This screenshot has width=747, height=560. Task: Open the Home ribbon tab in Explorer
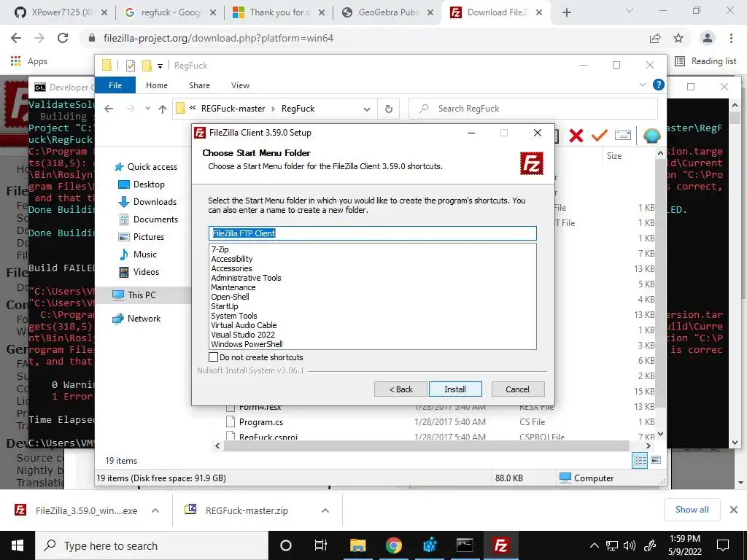(157, 85)
